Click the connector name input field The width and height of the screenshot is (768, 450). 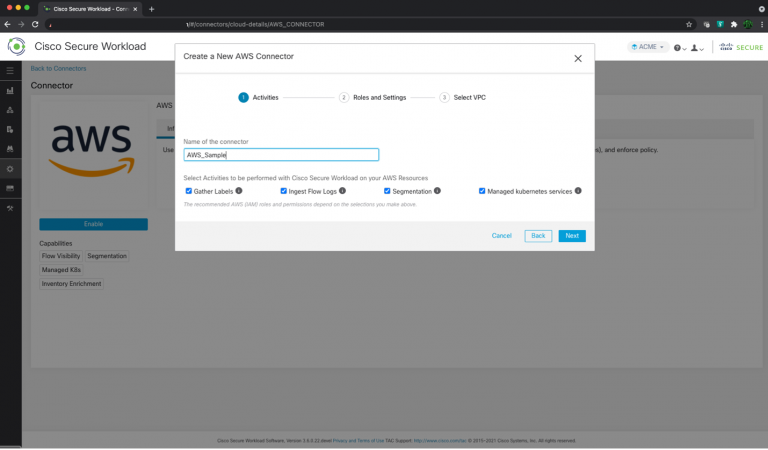click(281, 155)
